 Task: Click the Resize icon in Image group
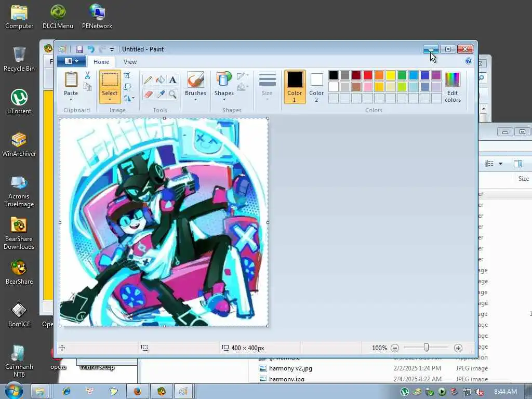point(127,87)
